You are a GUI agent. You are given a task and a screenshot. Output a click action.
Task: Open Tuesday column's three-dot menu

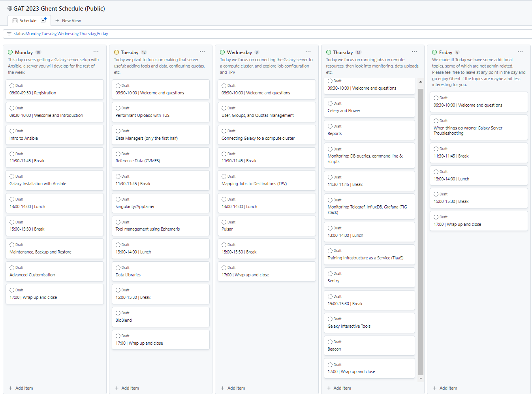(x=202, y=52)
